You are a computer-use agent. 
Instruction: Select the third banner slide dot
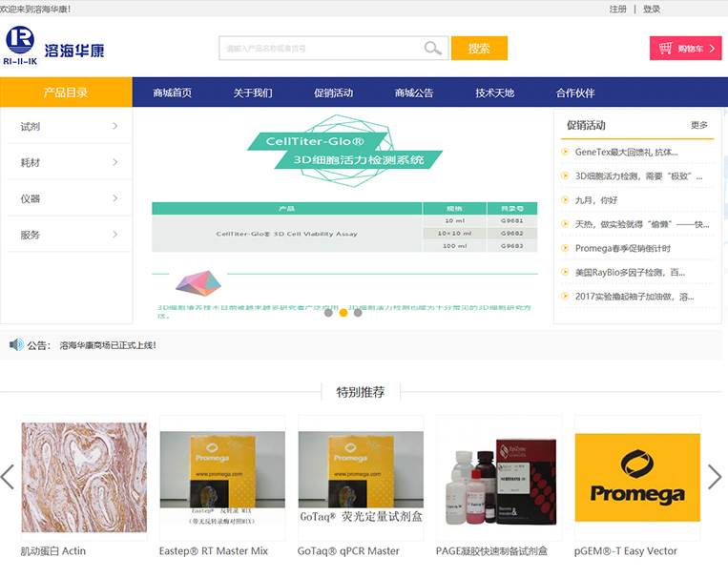pos(358,312)
